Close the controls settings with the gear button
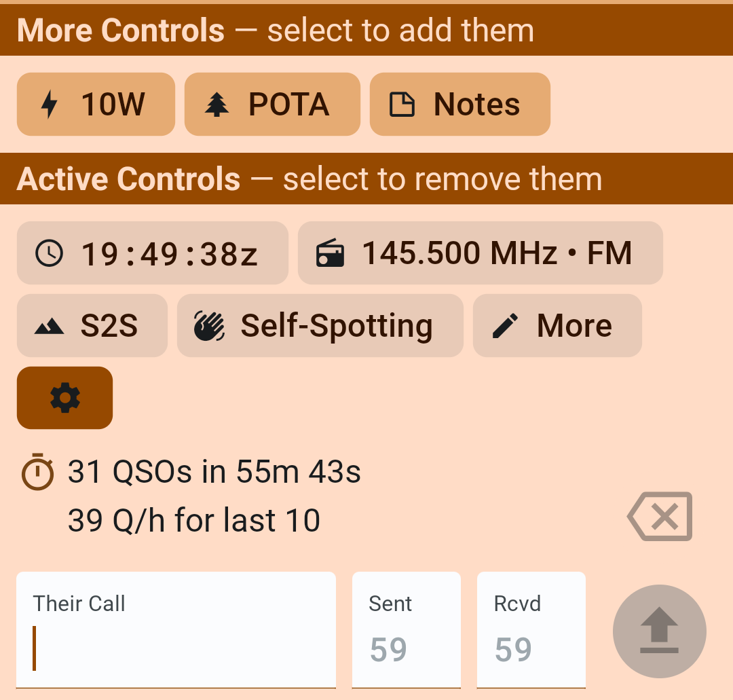This screenshot has width=733, height=700. coord(65,398)
